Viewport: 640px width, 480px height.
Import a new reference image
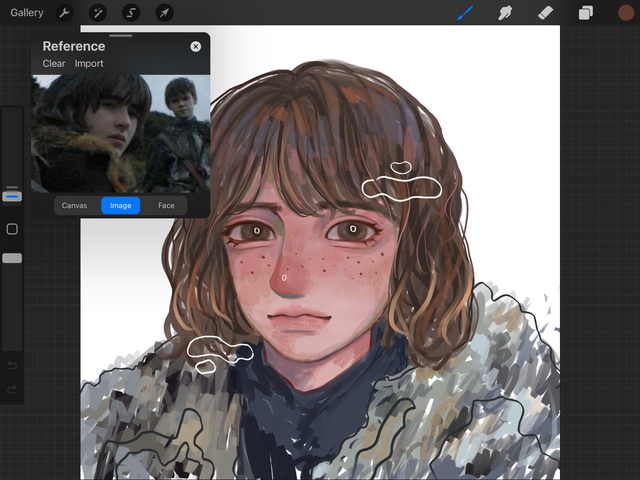[89, 64]
